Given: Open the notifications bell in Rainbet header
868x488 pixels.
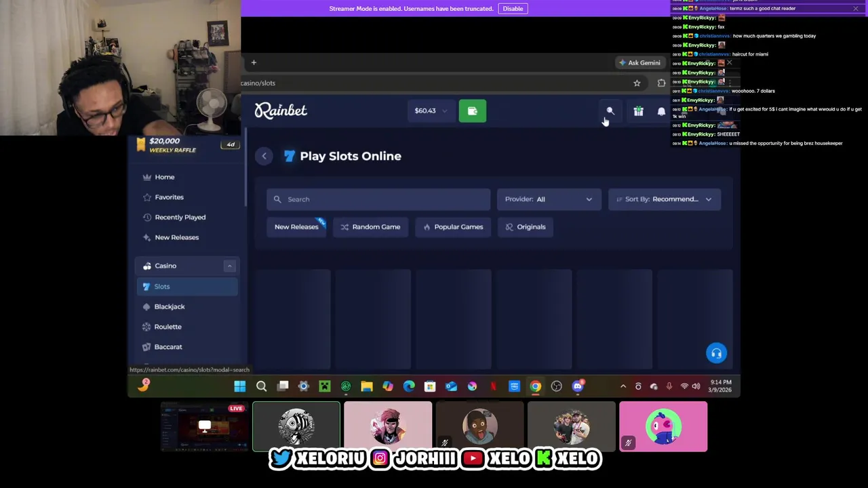Looking at the screenshot, I should point(661,111).
